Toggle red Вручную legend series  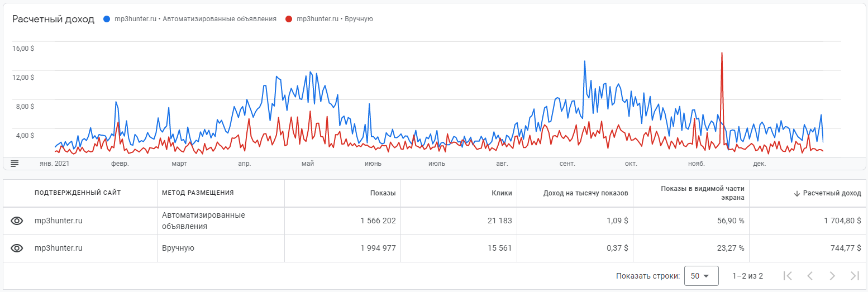pos(329,19)
